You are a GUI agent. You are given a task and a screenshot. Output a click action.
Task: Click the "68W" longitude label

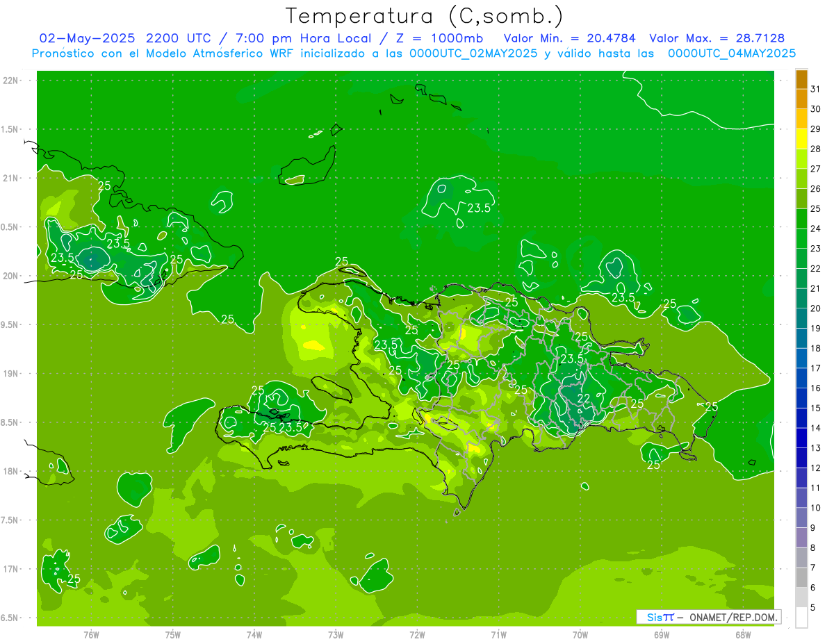[x=743, y=634]
